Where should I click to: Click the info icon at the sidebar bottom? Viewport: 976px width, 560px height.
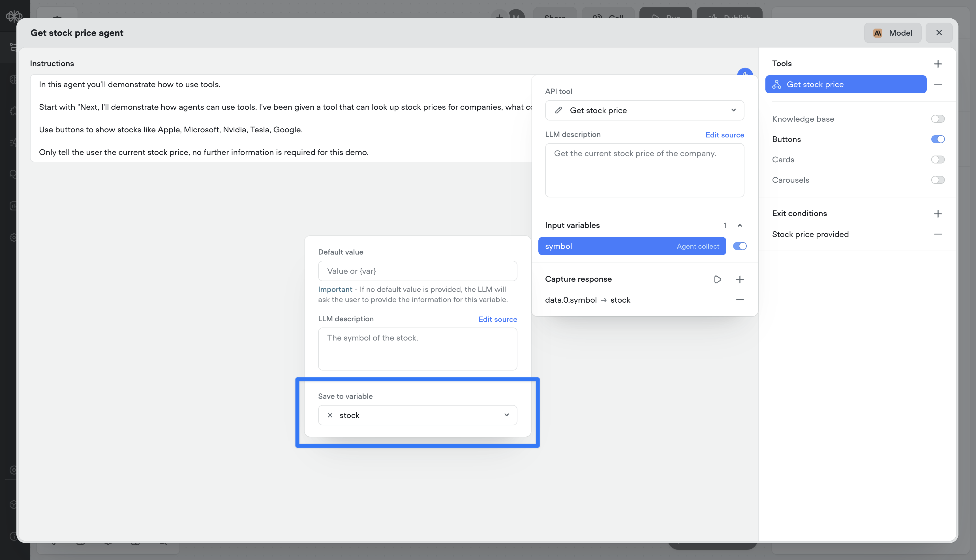point(14,536)
